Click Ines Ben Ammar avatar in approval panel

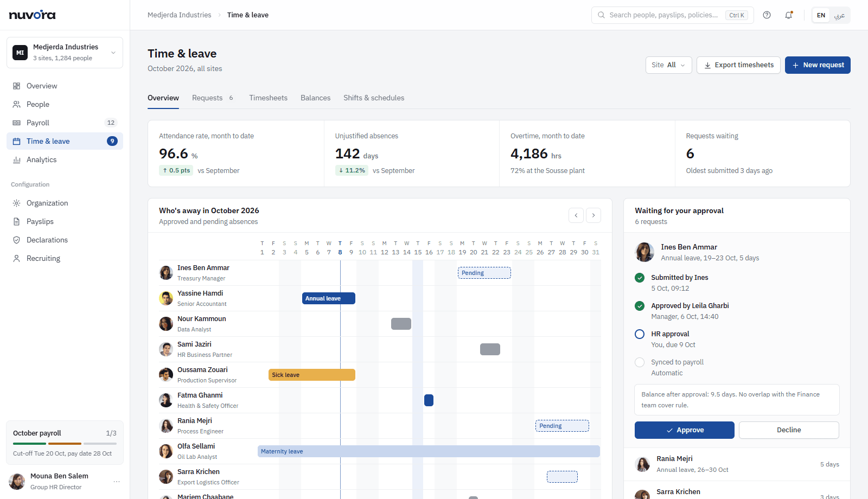point(644,252)
